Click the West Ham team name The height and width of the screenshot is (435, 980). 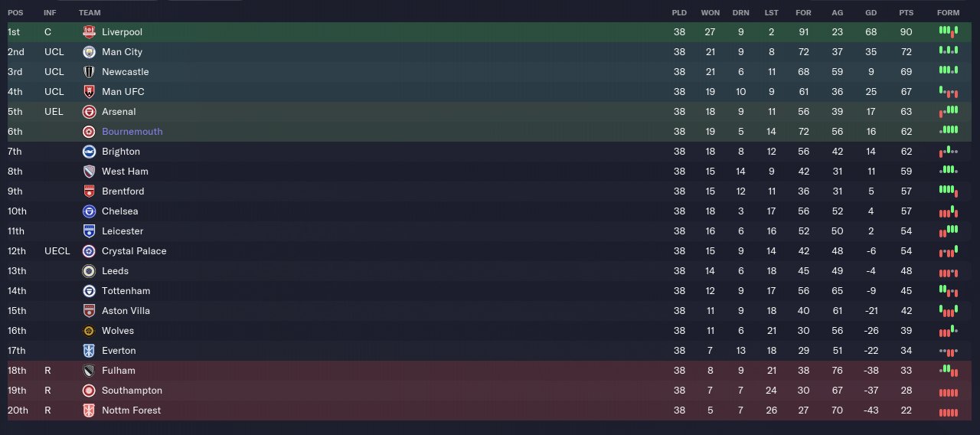125,172
